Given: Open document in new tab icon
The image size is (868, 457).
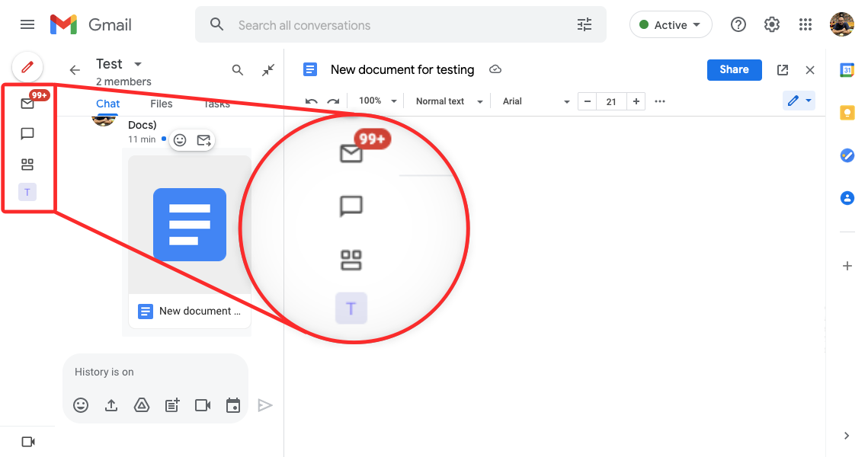Looking at the screenshot, I should [783, 70].
